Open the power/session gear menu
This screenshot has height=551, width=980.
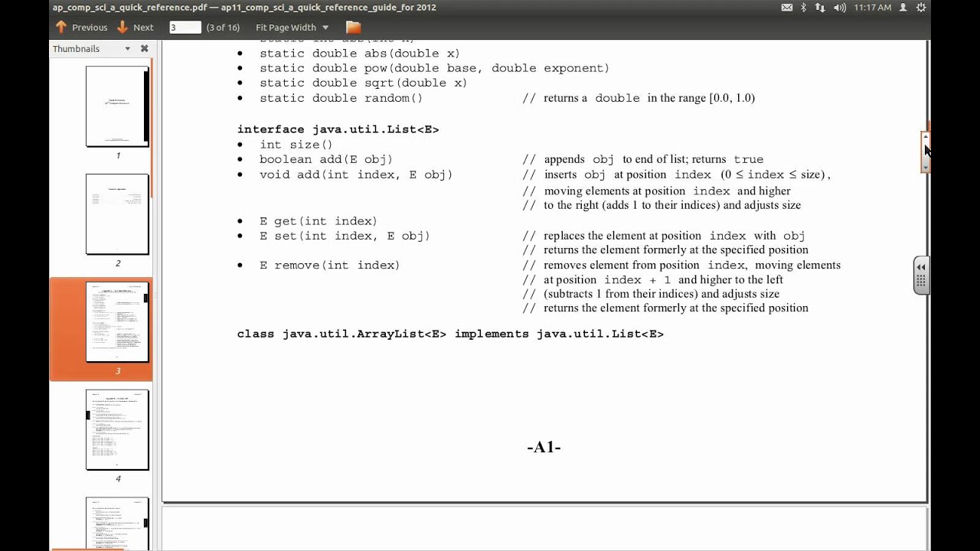point(920,8)
